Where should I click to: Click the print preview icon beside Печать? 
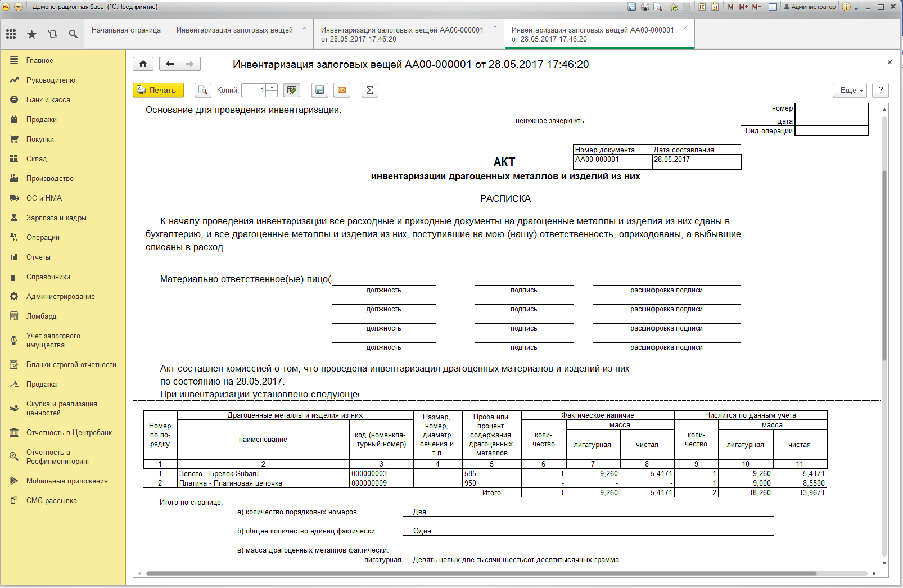(203, 90)
